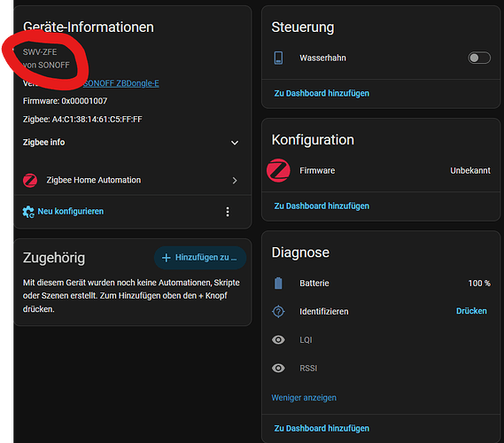Open the Zigbee Home Automation chevron arrow
Screen dimensions: 504x443
pyautogui.click(x=235, y=181)
